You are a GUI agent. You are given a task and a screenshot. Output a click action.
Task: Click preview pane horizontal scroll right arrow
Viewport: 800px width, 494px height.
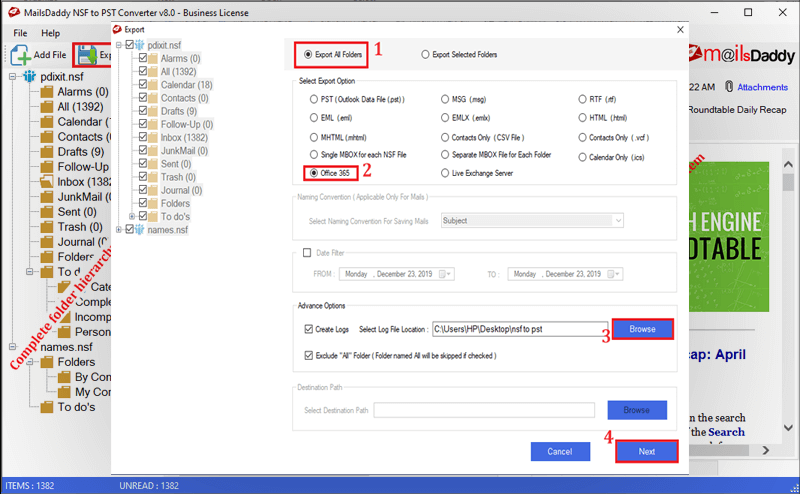[766, 450]
